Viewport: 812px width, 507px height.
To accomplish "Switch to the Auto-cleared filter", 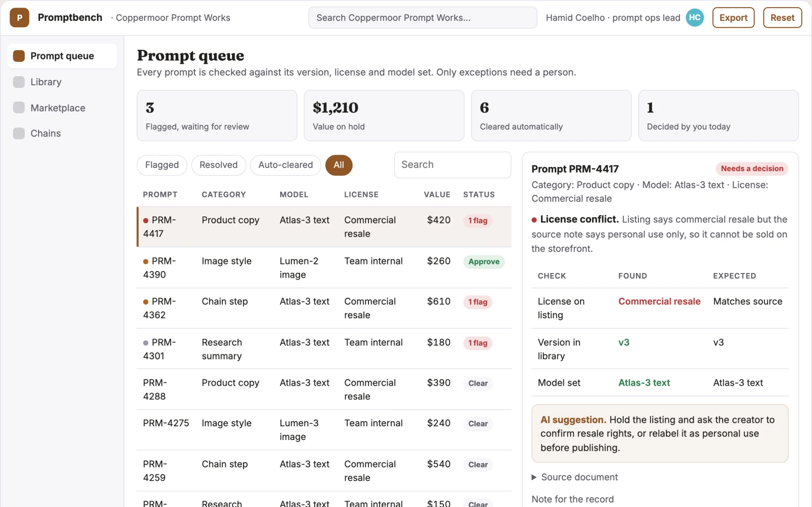I will coord(286,165).
